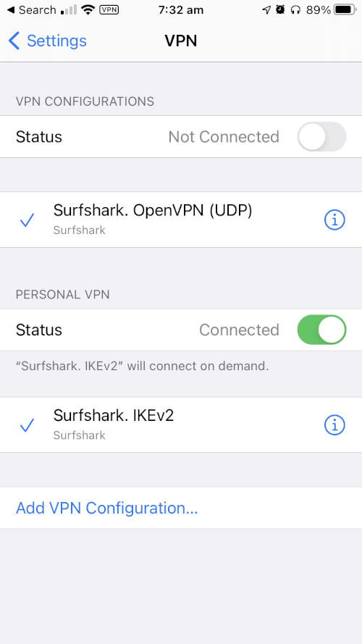The height and width of the screenshot is (644, 362).
Task: Enable the VPN Configurations status switch
Action: coord(321,136)
